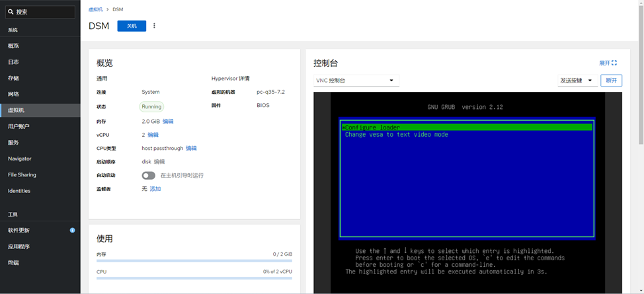Open File Sharing in the sidebar

40,174
